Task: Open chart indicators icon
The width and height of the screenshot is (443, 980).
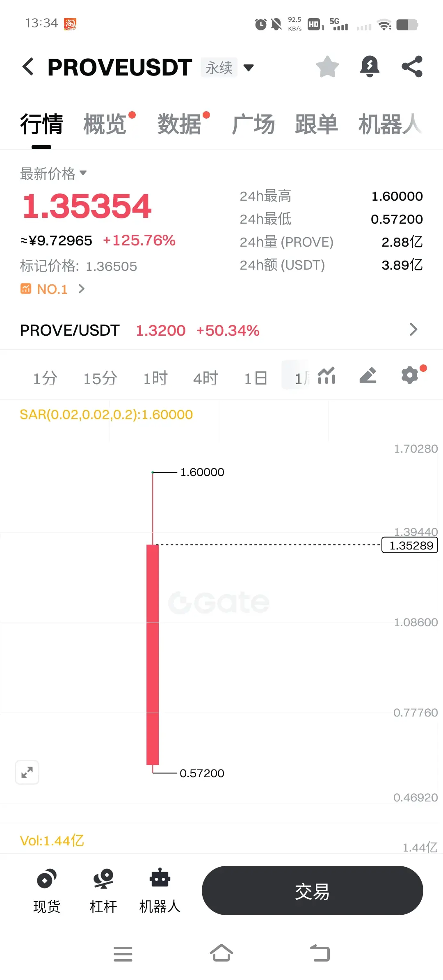Action: coord(327,376)
